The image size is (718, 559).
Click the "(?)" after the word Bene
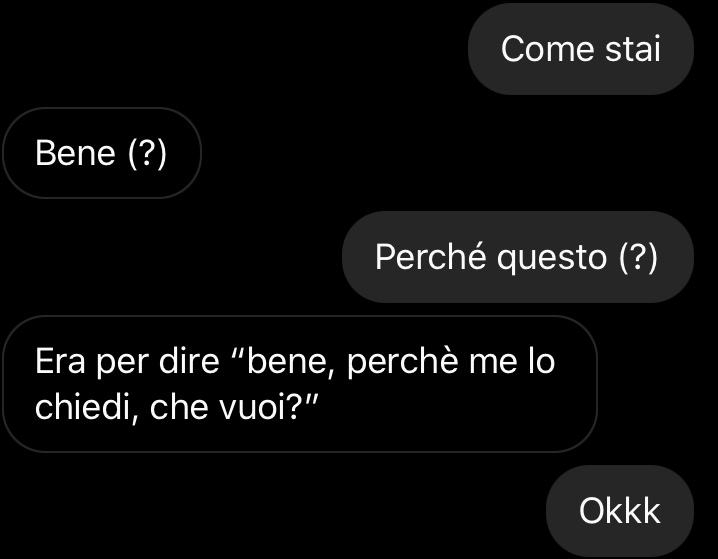(146, 154)
